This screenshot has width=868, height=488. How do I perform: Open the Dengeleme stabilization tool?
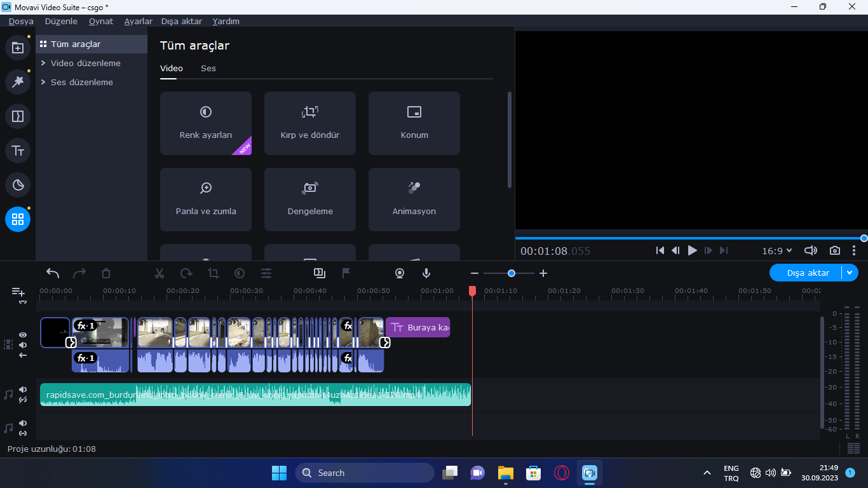[x=310, y=200]
